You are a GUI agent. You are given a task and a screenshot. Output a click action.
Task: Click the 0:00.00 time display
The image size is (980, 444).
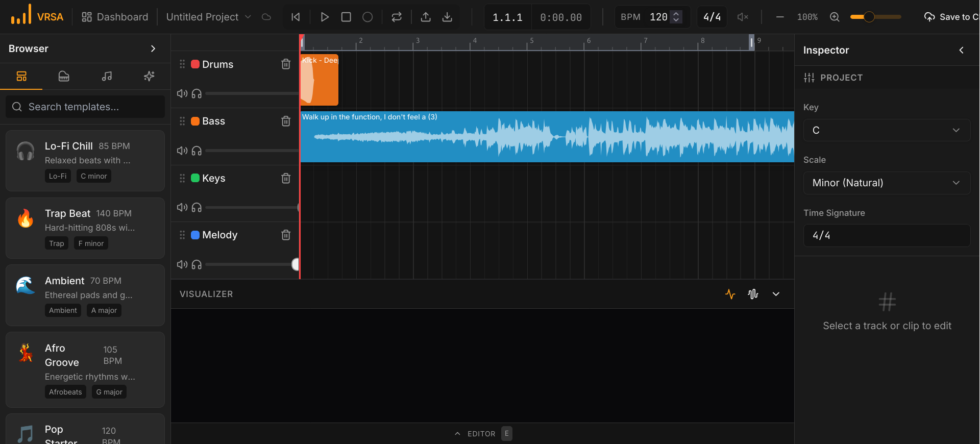click(x=561, y=17)
